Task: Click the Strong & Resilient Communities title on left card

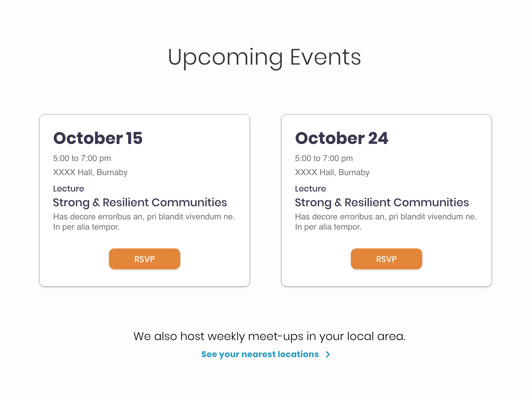Action: (140, 202)
